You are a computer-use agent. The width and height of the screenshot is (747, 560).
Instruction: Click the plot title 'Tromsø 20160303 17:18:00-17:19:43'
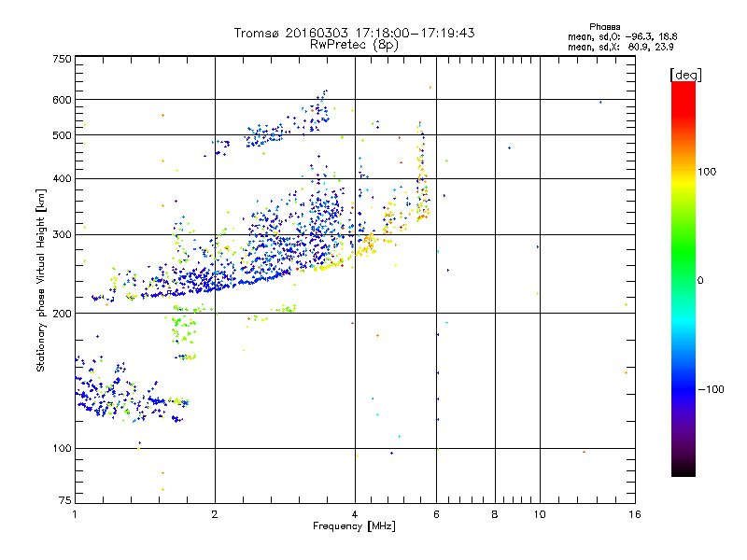(354, 33)
